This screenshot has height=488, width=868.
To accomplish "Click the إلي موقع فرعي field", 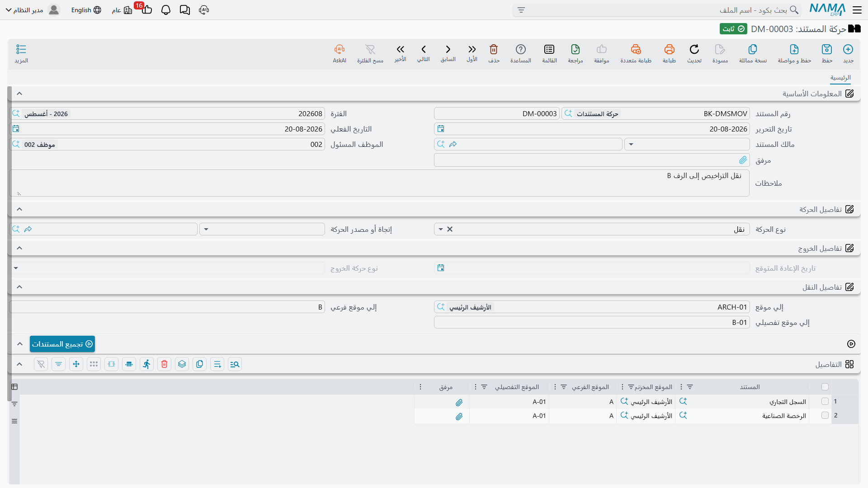I will [167, 307].
